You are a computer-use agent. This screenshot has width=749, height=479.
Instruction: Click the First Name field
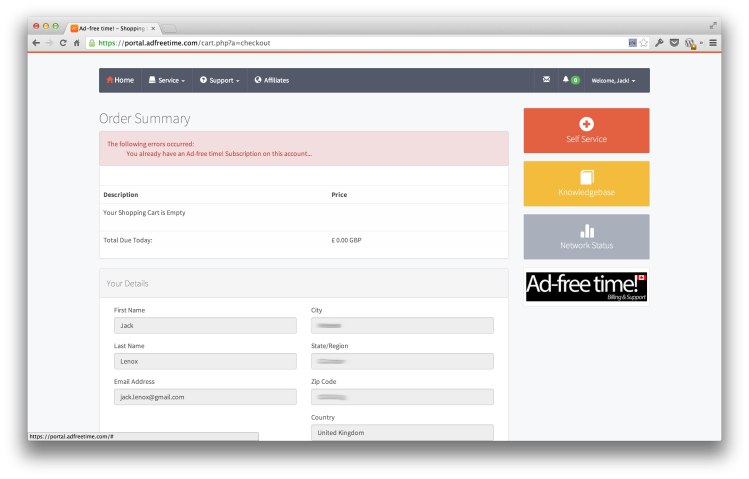click(205, 326)
